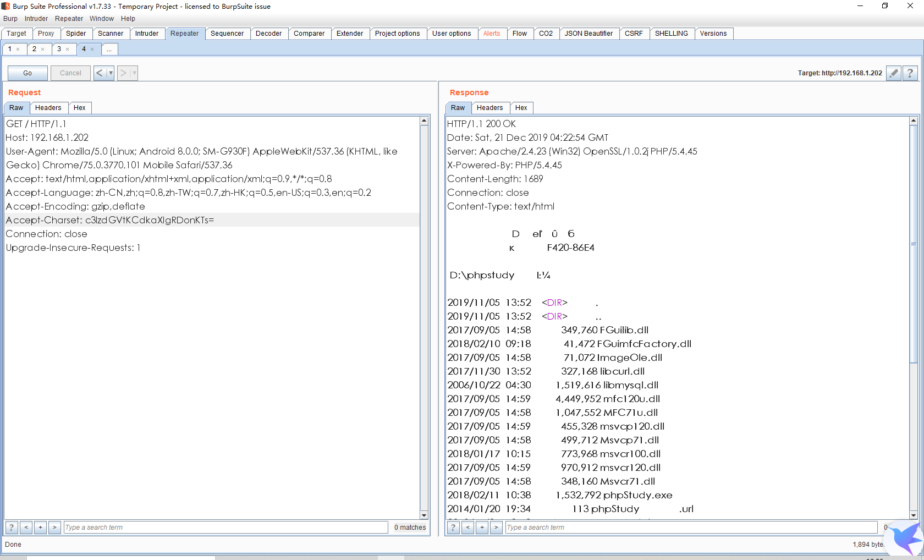Open response search help button

click(453, 528)
